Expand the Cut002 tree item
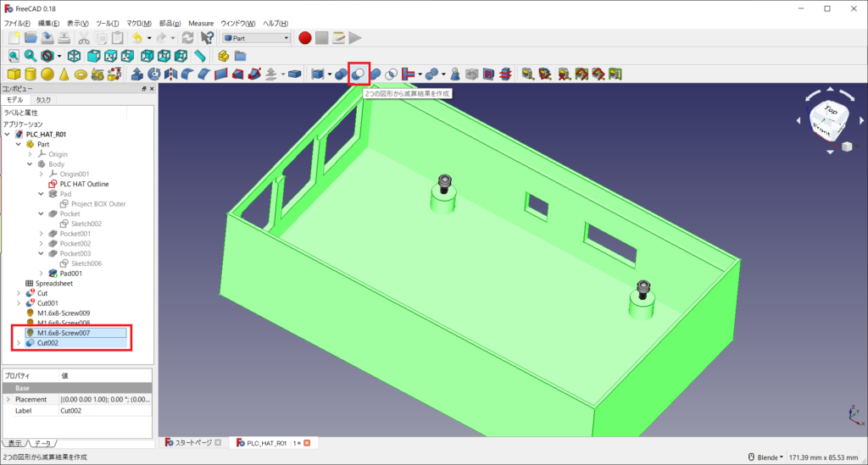This screenshot has width=868, height=465. point(19,343)
